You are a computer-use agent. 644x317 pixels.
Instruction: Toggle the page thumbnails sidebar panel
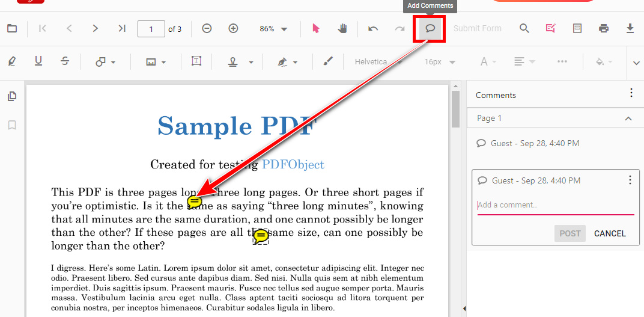point(12,96)
